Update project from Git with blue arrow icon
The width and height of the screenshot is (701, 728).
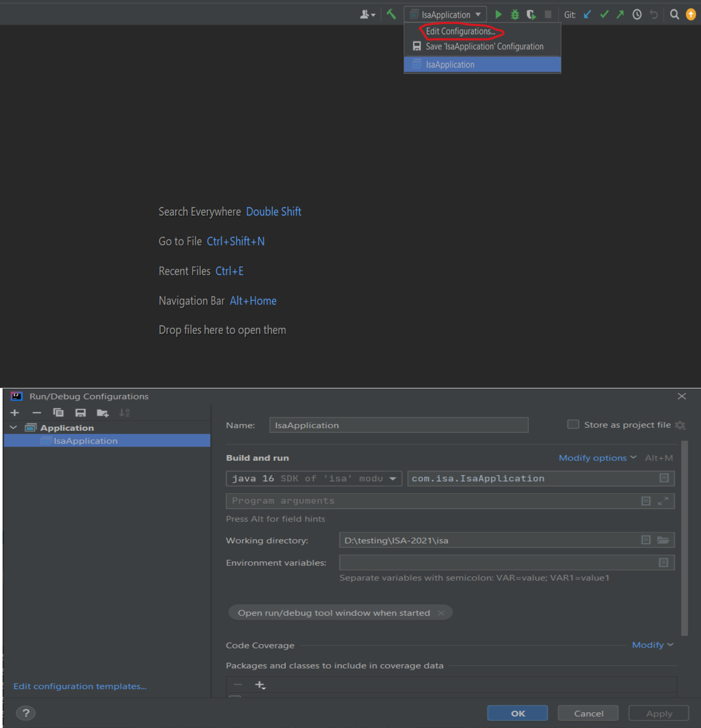[587, 14]
